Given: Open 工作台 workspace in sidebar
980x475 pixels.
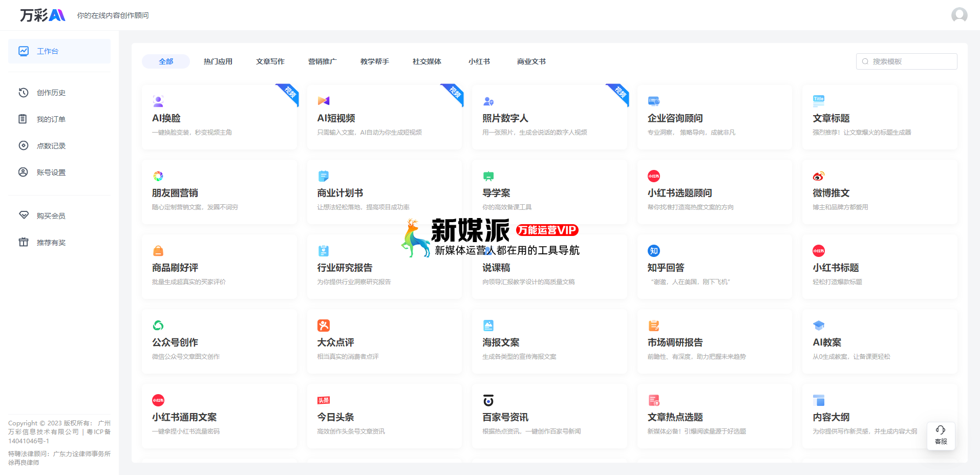Looking at the screenshot, I should point(59,51).
